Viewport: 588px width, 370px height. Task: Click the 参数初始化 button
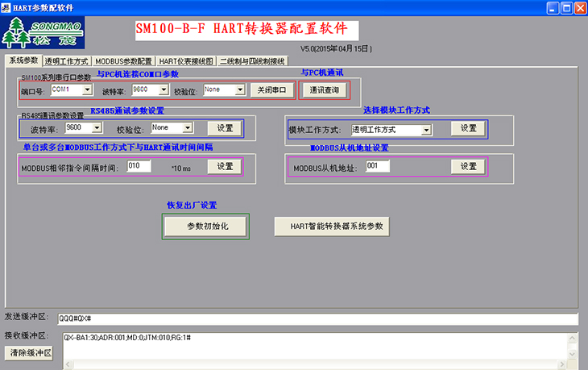point(205,227)
